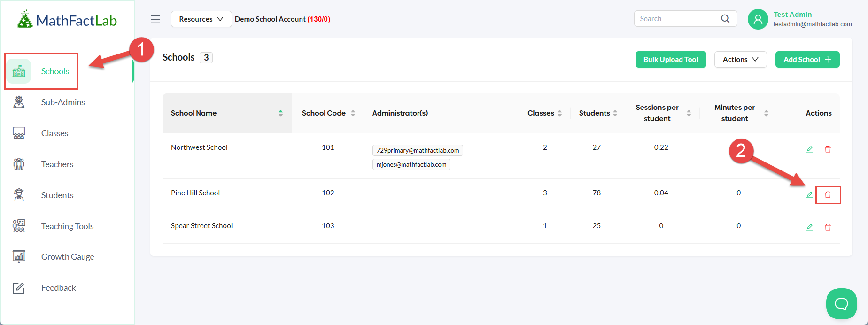
Task: Click school code 103
Action: [328, 226]
